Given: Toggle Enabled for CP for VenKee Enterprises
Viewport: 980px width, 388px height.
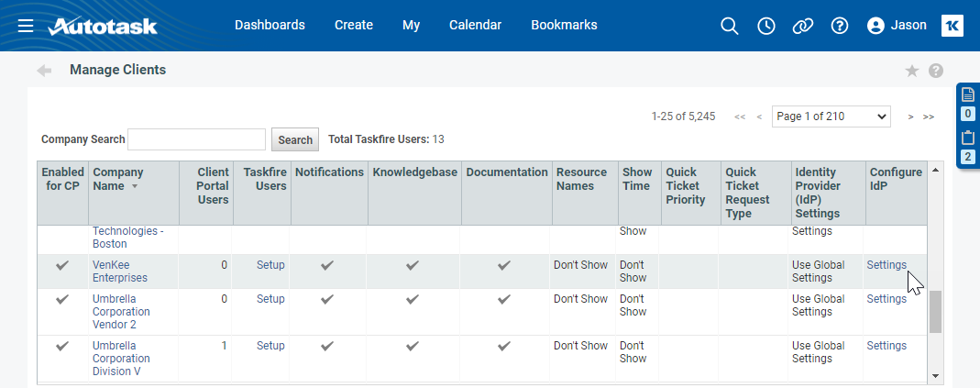Looking at the screenshot, I should (x=62, y=265).
